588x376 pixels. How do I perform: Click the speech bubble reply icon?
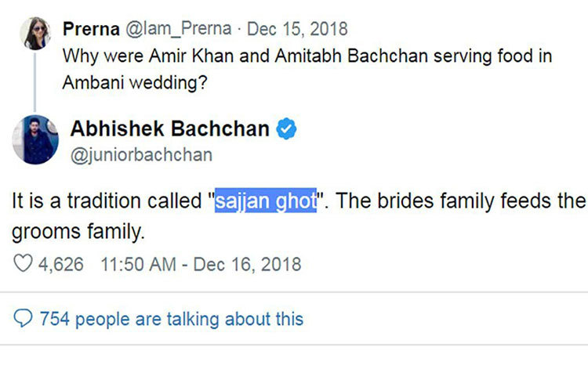point(24,319)
